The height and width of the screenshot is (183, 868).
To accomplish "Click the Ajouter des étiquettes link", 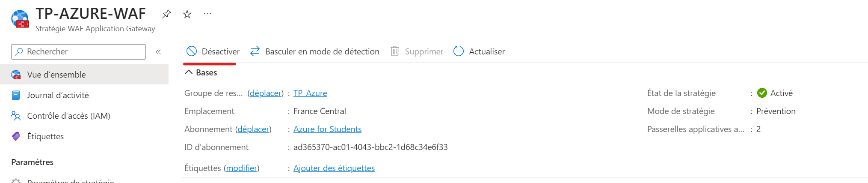I will (x=334, y=168).
